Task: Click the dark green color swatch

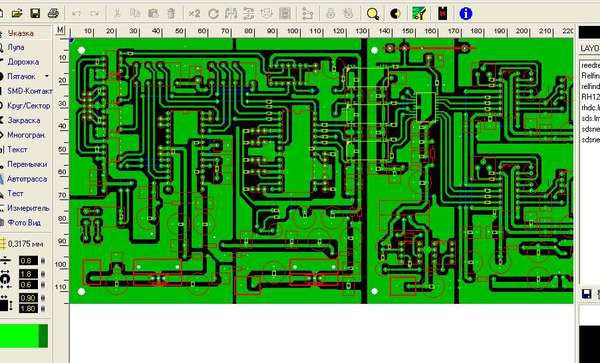Action: tap(44, 336)
